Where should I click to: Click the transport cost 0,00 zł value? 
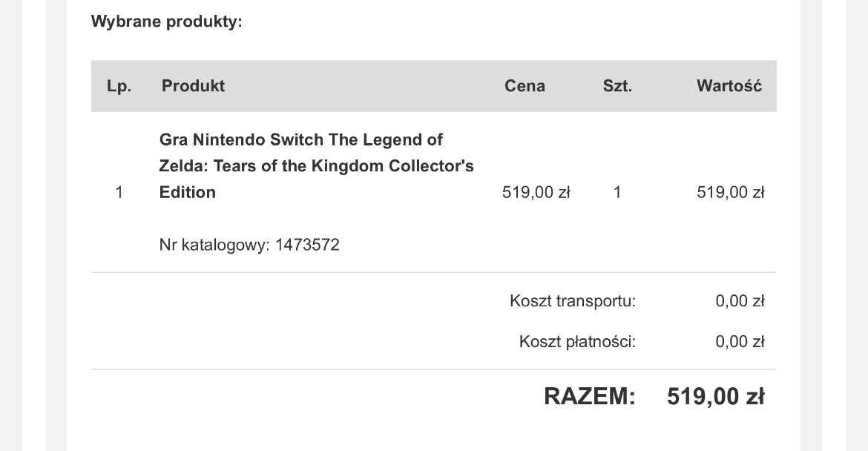[740, 301]
